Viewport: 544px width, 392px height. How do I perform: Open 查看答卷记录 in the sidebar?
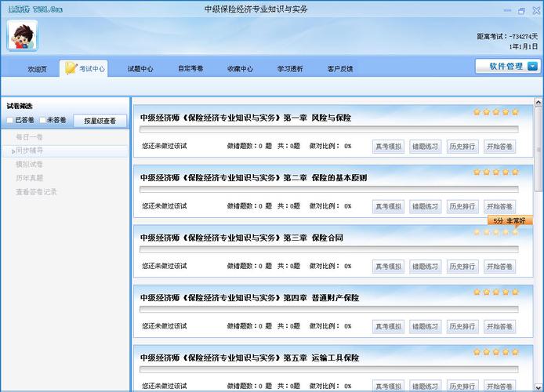click(36, 192)
